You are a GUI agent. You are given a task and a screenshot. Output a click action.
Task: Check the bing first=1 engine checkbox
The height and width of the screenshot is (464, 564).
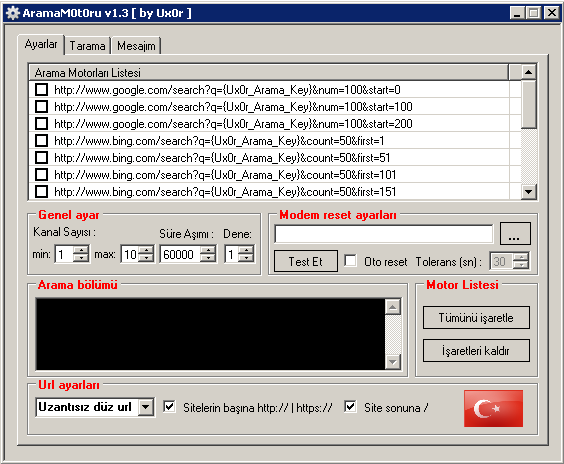[x=42, y=140]
